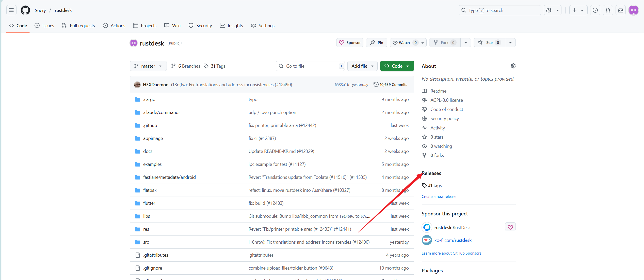The width and height of the screenshot is (644, 280).
Task: Open the .gitignore file
Action: pyautogui.click(x=153, y=268)
